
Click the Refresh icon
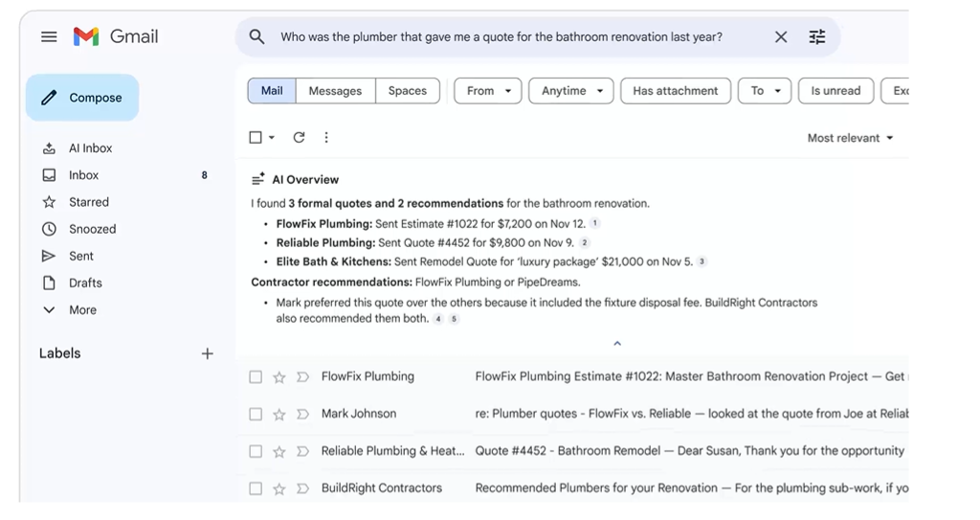(x=299, y=138)
